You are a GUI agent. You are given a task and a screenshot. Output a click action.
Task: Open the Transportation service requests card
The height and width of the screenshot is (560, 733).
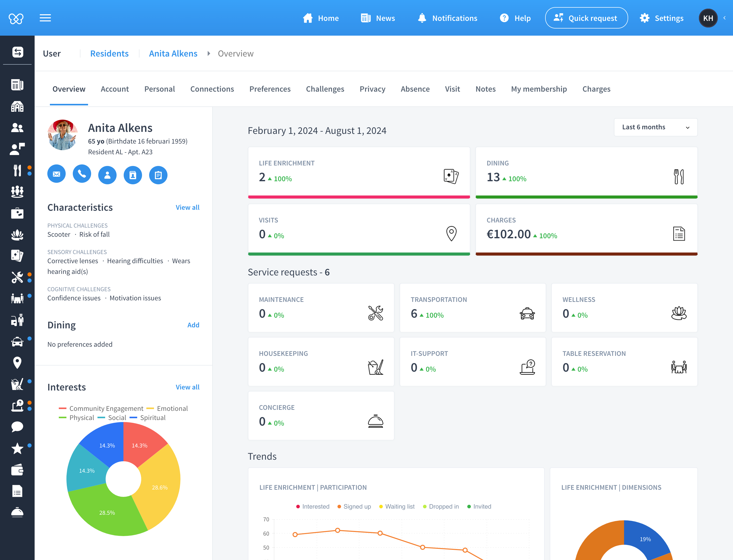pyautogui.click(x=473, y=307)
